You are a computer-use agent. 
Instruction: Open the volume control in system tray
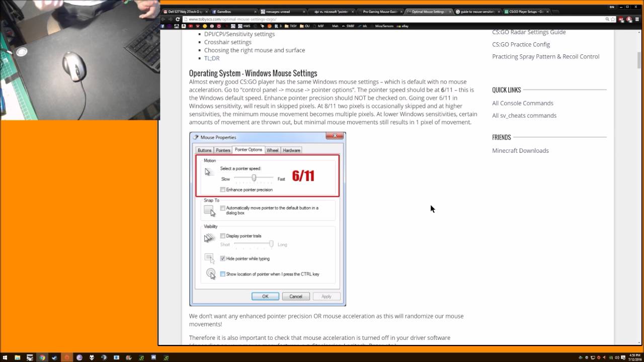[x=617, y=357]
